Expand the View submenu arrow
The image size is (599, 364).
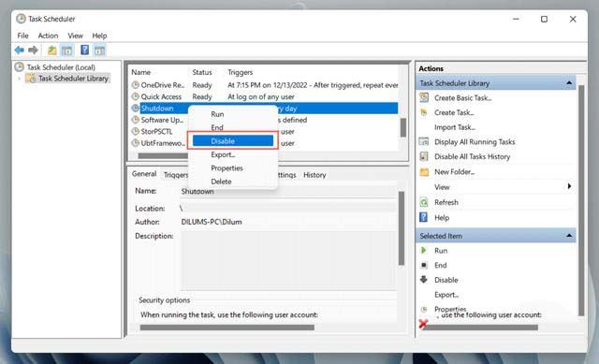point(569,186)
